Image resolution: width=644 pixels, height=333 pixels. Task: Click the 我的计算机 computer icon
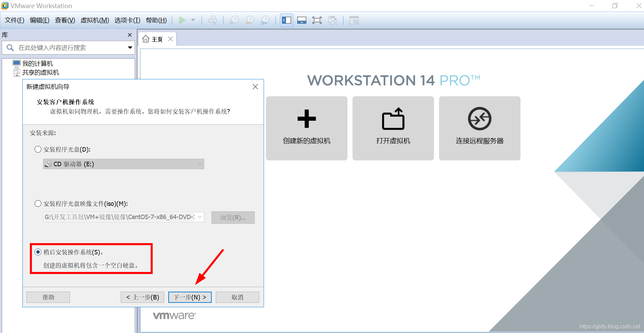(x=17, y=63)
